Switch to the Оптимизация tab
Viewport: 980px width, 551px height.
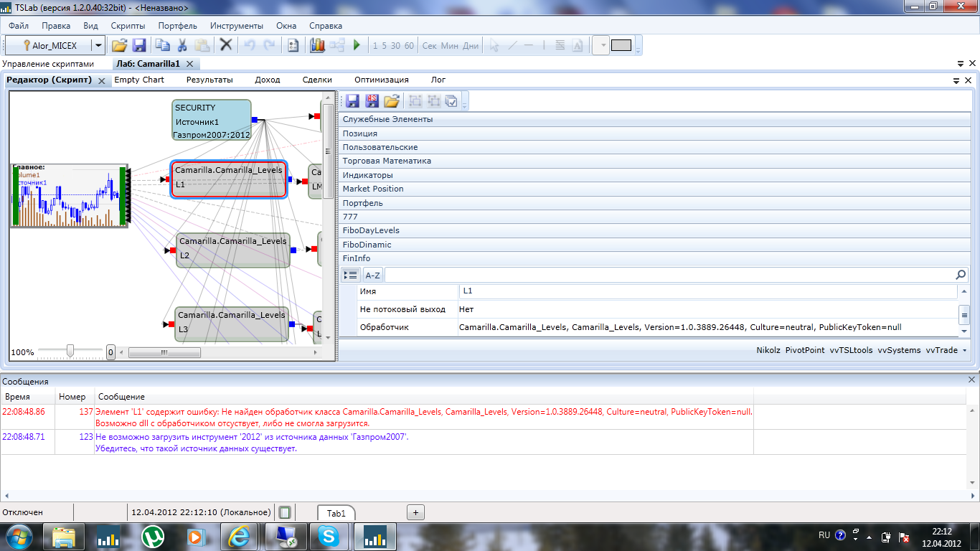pos(381,80)
